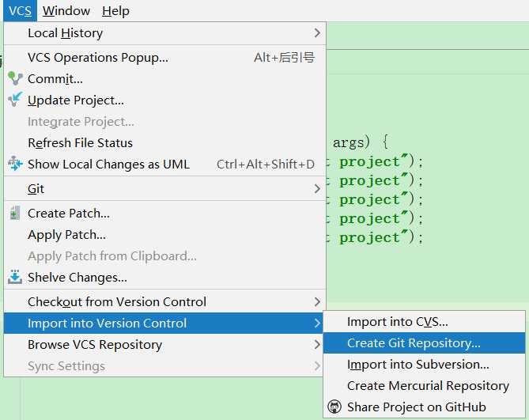Click the Create Patch icon
Viewport: 529px width, 420px height.
(x=15, y=213)
